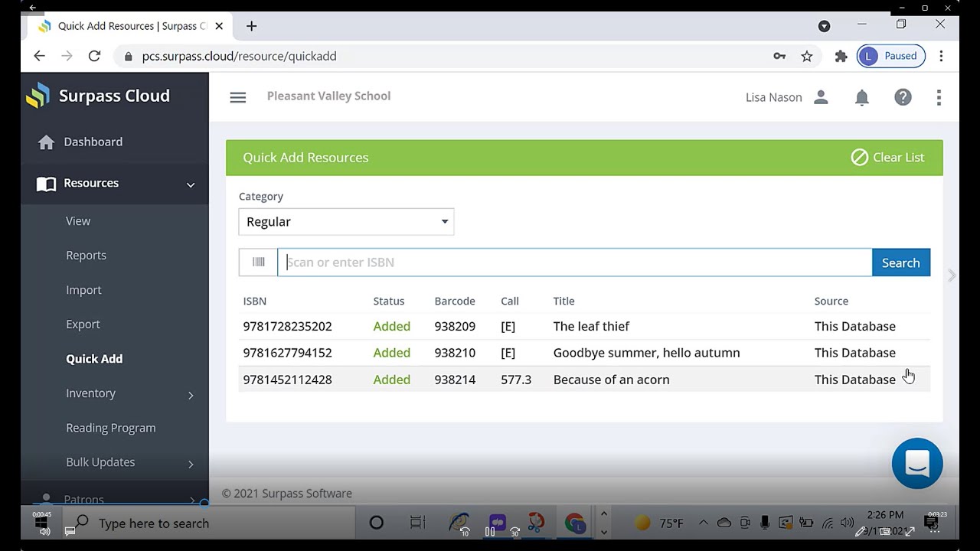The image size is (980, 551).
Task: Click the Resources book icon
Action: (x=46, y=184)
